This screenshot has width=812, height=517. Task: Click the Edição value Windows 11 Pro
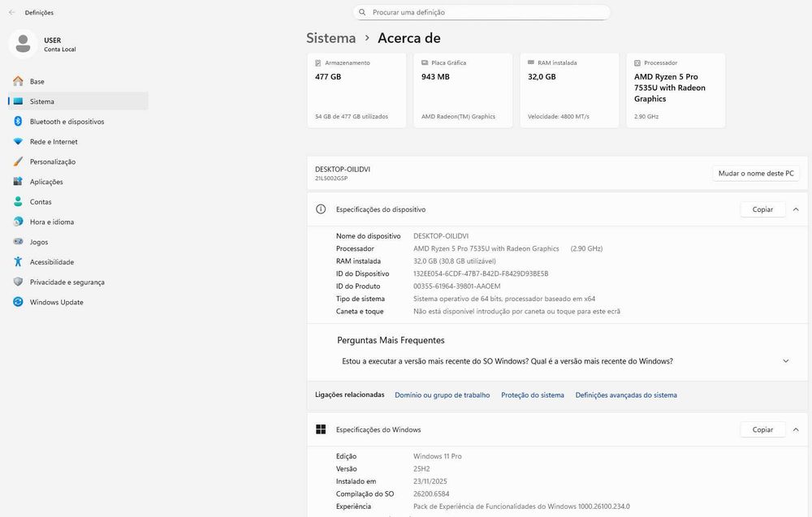[x=437, y=456]
